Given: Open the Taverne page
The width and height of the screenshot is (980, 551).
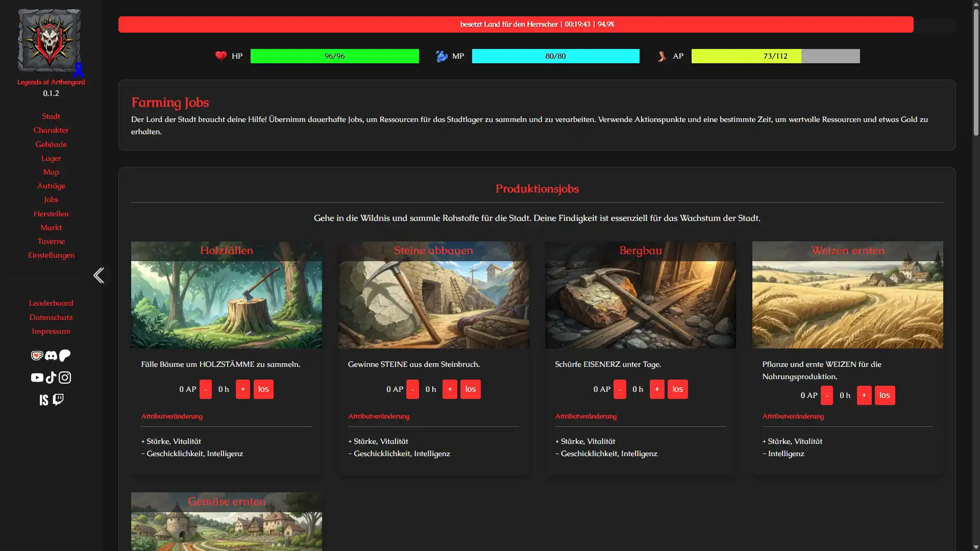Looking at the screenshot, I should [51, 241].
